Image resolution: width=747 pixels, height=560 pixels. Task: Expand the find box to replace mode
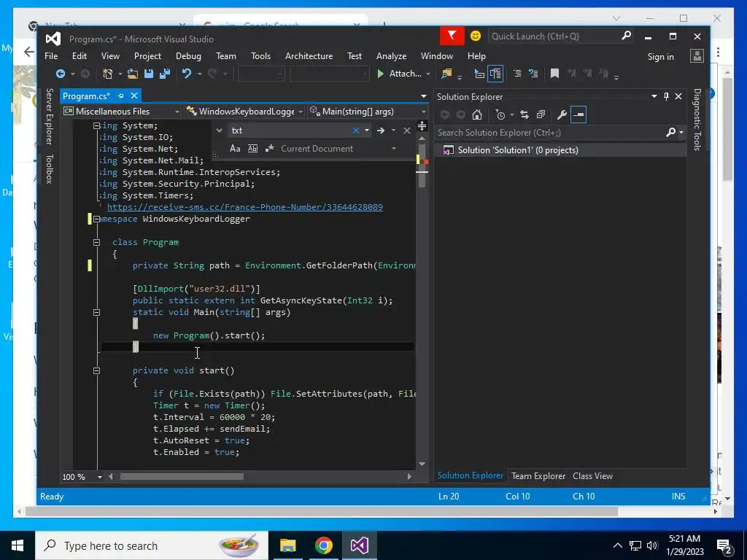219,131
